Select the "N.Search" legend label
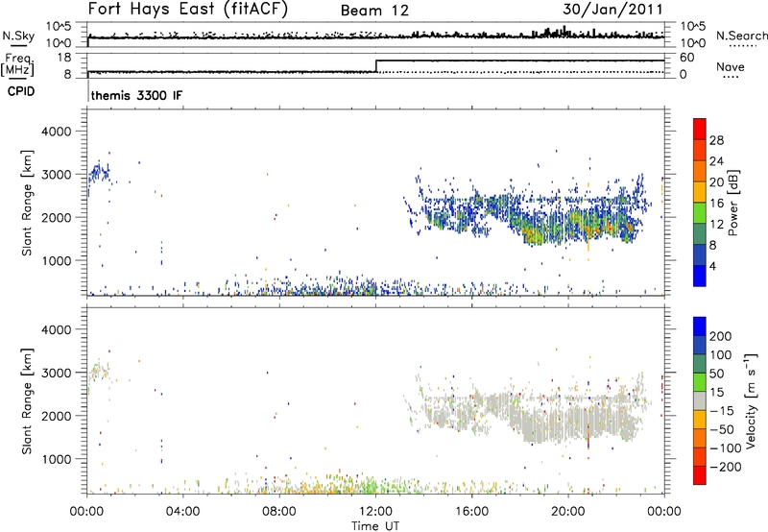 pos(742,36)
